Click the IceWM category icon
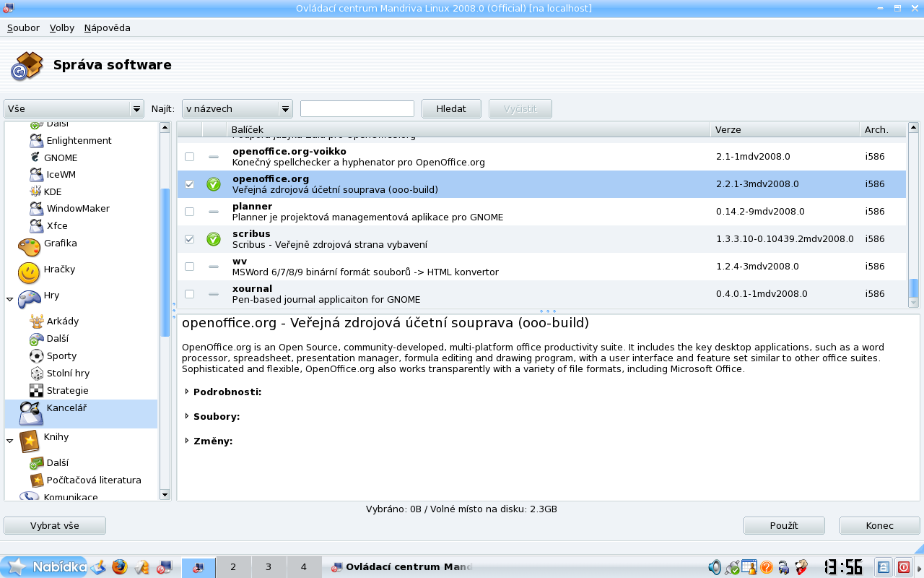This screenshot has height=578, width=924. point(36,174)
